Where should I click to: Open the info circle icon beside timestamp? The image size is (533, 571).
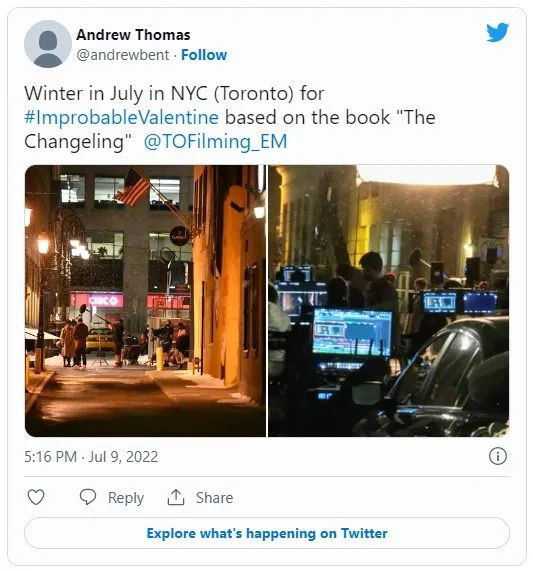click(x=498, y=456)
